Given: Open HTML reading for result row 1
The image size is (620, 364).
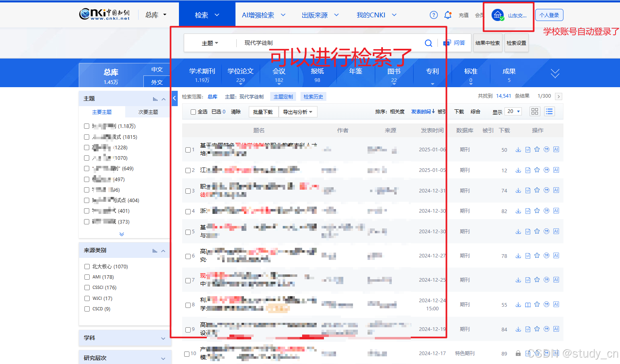Looking at the screenshot, I should 528,150.
